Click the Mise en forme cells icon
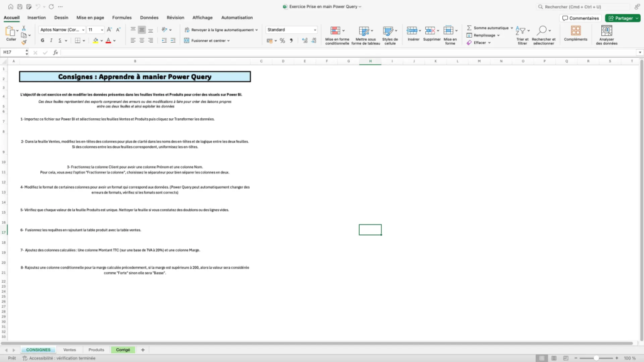 tap(448, 30)
